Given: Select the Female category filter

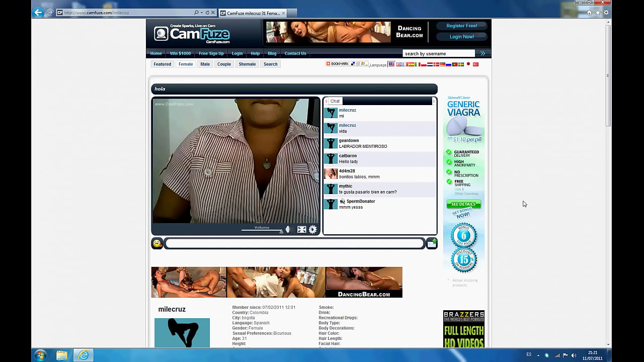Looking at the screenshot, I should click(186, 64).
